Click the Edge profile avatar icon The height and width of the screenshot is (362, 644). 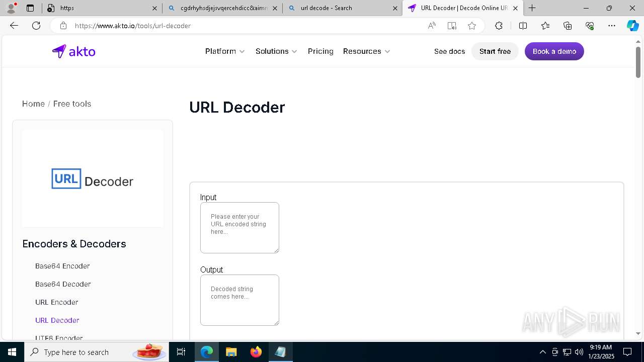coord(11,8)
